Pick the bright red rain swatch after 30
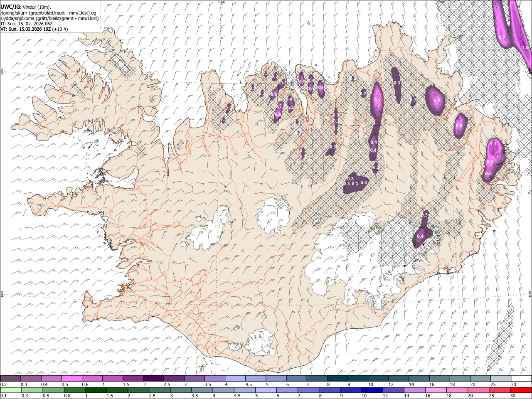 (x=521, y=390)
